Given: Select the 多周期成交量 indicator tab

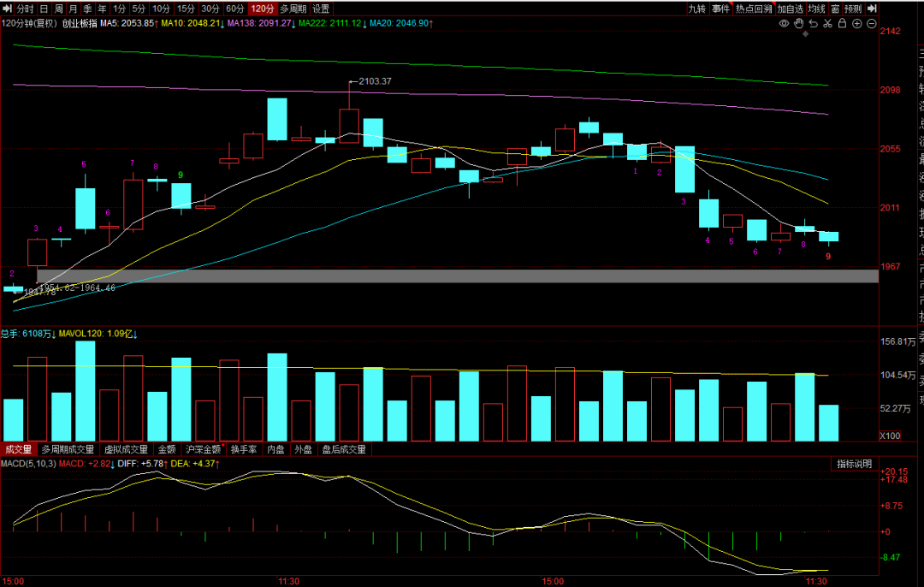Looking at the screenshot, I should pyautogui.click(x=68, y=449).
